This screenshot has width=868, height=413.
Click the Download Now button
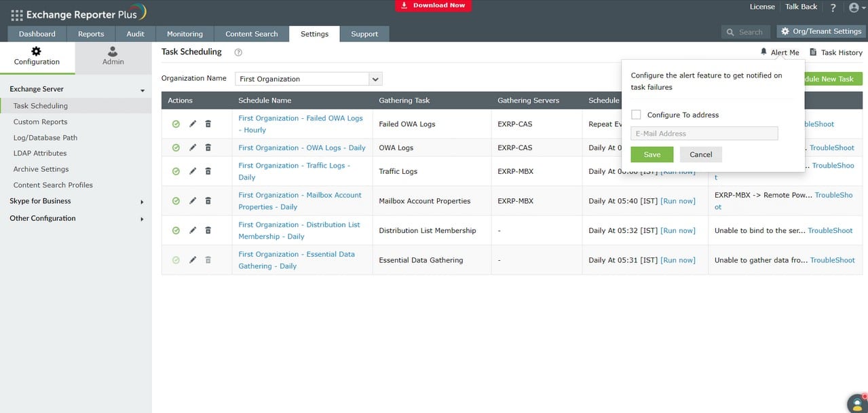point(433,5)
